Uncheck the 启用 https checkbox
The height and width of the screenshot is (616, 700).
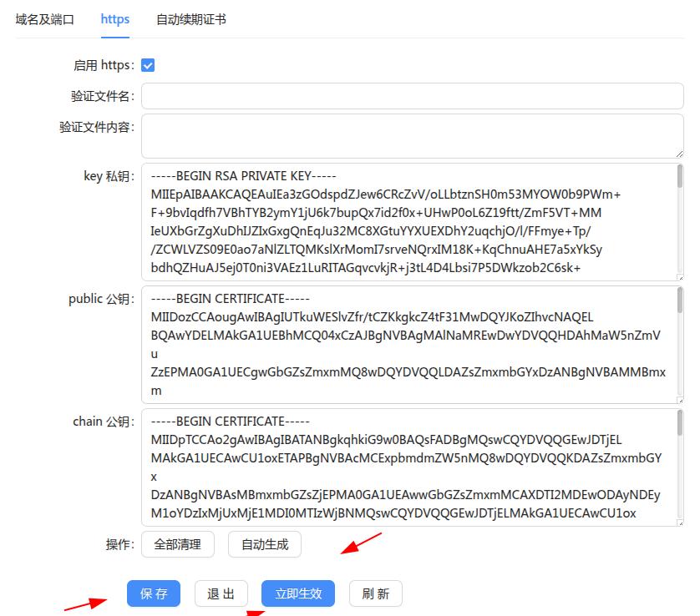148,65
